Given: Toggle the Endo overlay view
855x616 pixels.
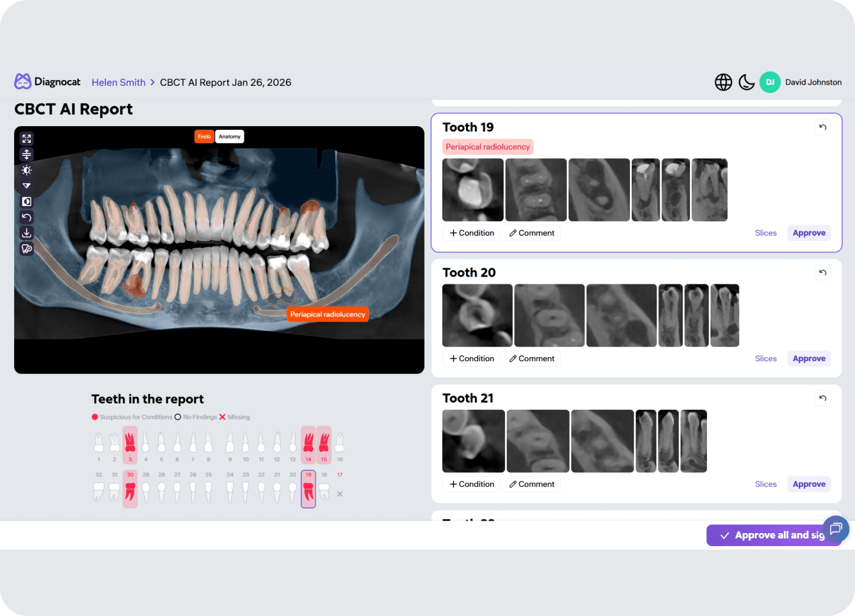Looking at the screenshot, I should point(204,137).
